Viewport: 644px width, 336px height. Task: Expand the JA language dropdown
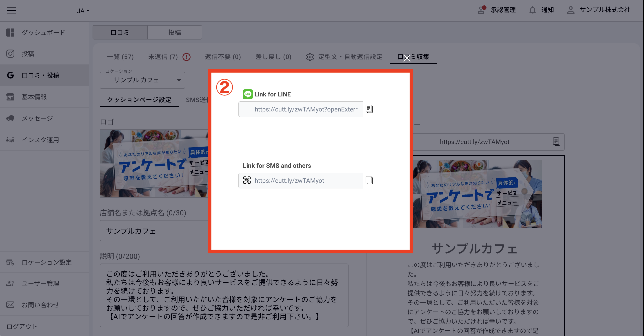(82, 11)
